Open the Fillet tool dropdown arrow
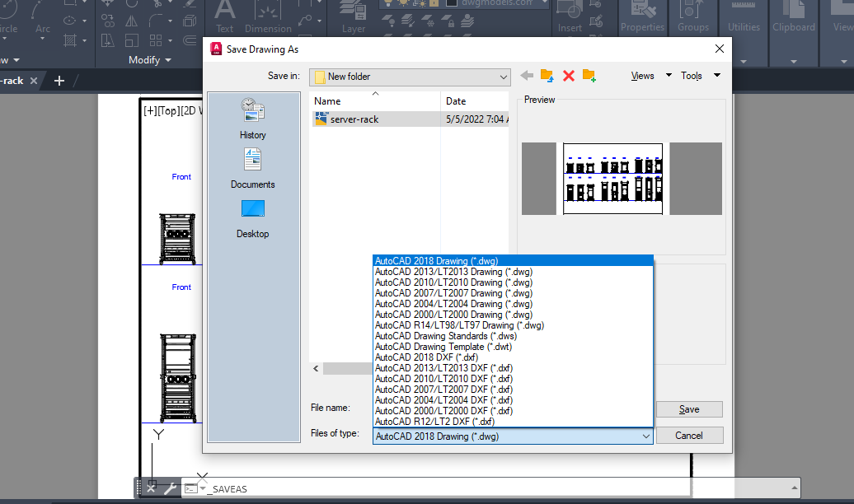 click(x=170, y=21)
